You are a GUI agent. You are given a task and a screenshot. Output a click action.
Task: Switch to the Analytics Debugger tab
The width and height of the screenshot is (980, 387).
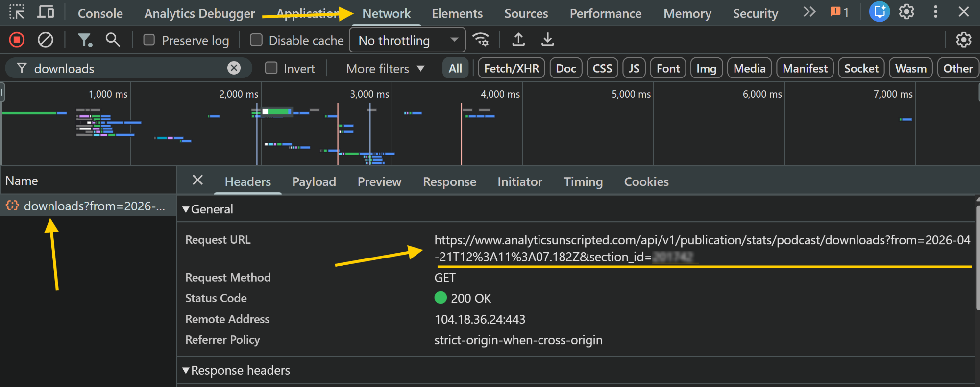coord(199,13)
